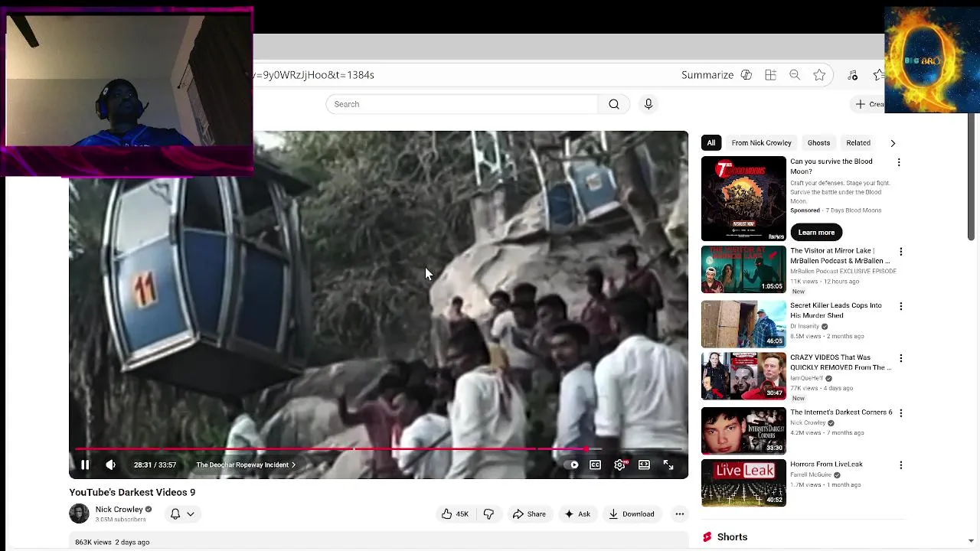
Task: Open Horrors From LiveLeak thumbnail
Action: tap(743, 483)
